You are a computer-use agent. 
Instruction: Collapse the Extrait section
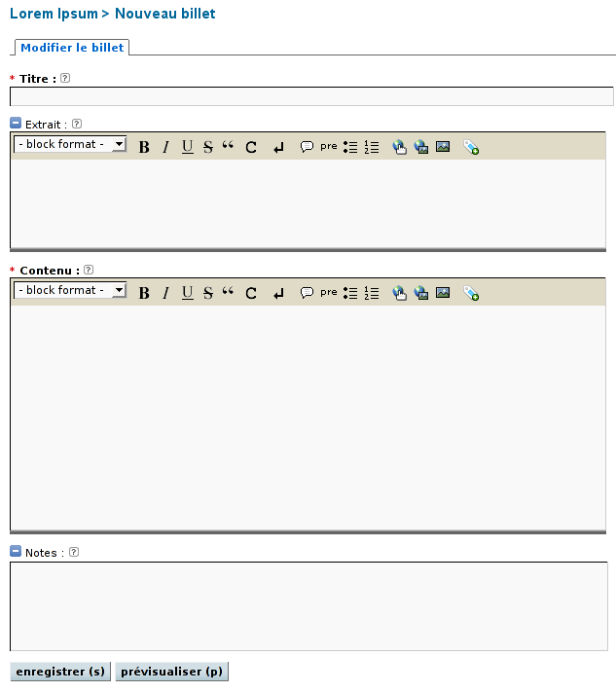click(16, 124)
